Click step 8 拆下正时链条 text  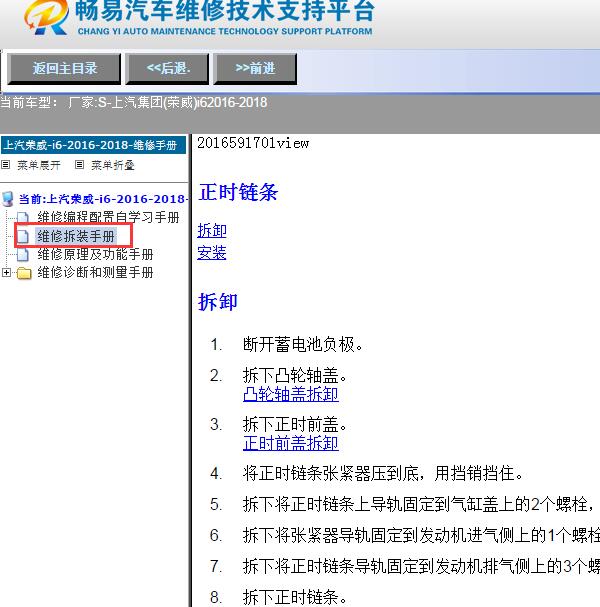pos(295,597)
